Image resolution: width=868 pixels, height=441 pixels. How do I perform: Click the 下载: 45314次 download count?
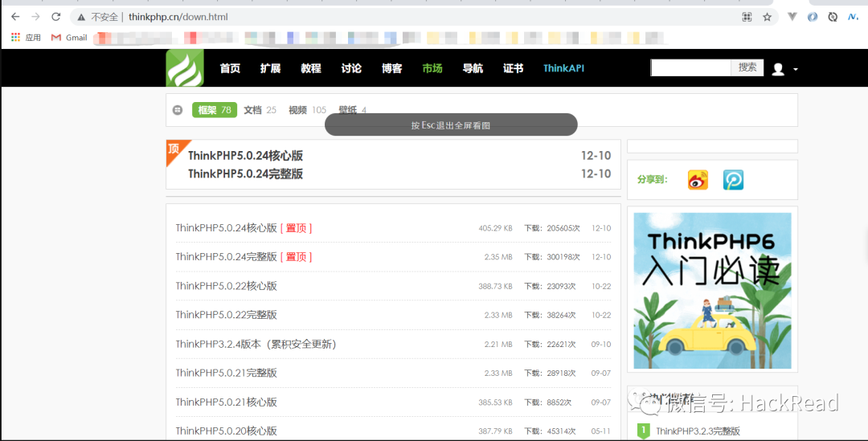(x=550, y=431)
